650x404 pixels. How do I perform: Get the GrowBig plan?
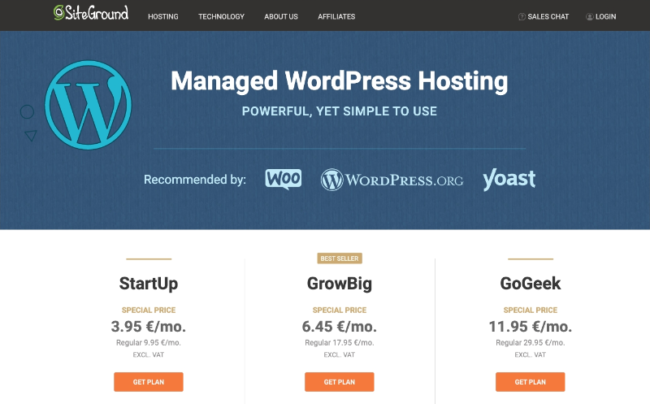click(339, 382)
